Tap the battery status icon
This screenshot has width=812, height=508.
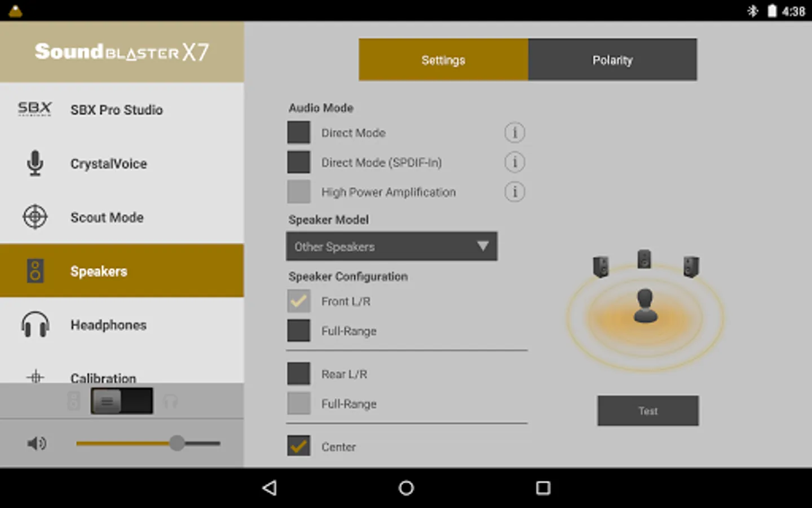click(772, 11)
